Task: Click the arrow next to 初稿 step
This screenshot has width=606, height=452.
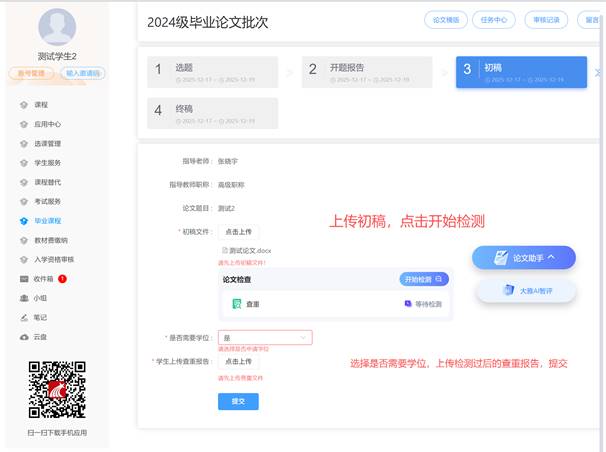Action: [x=597, y=72]
